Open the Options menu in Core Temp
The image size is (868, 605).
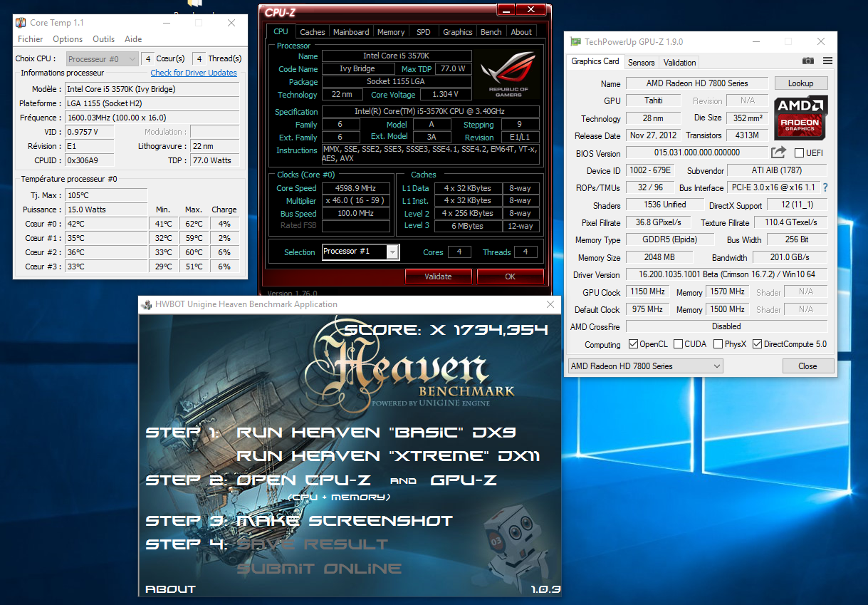click(x=68, y=39)
